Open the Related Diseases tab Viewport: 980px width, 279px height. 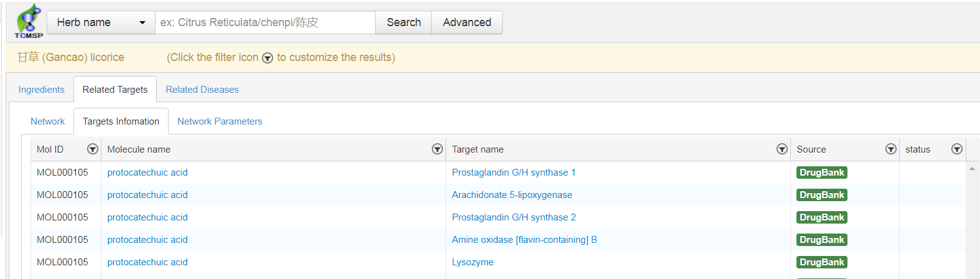pos(202,90)
